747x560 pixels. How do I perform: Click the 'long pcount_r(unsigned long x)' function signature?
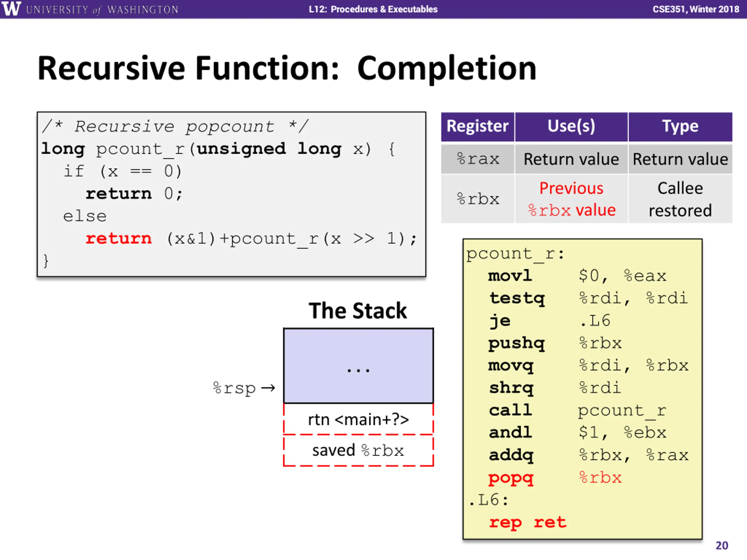pyautogui.click(x=206, y=149)
